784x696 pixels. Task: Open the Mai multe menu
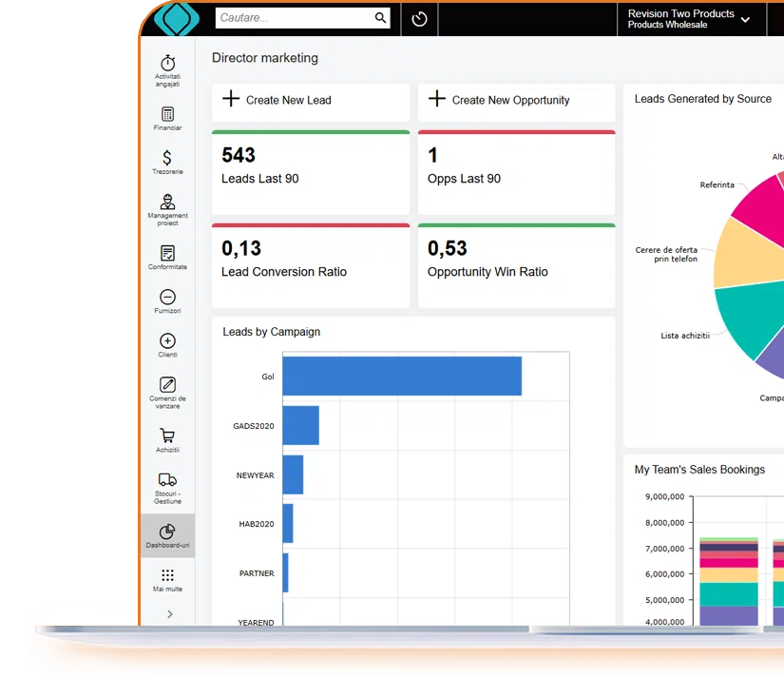point(167,579)
